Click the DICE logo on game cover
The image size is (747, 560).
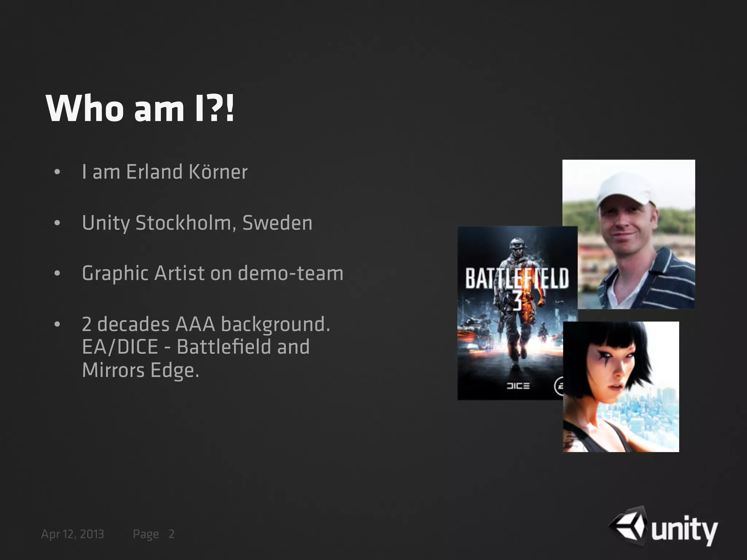pyautogui.click(x=518, y=386)
